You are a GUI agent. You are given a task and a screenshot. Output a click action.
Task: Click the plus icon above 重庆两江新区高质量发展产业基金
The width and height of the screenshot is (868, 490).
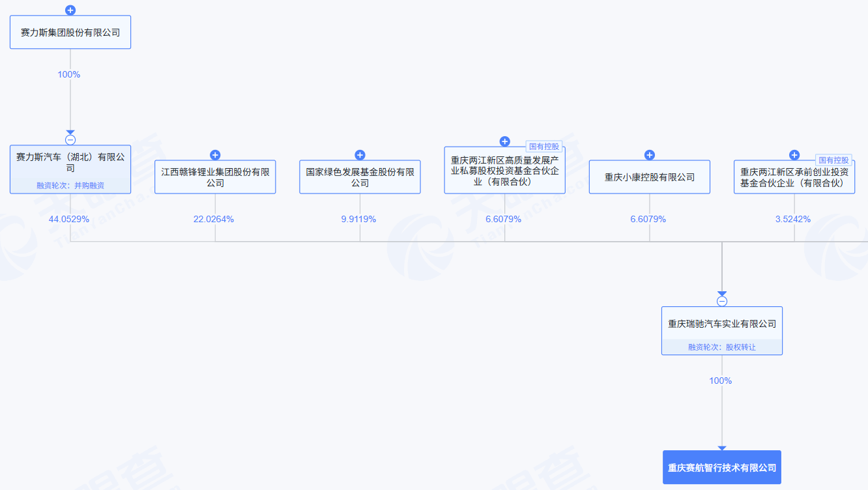coord(504,141)
